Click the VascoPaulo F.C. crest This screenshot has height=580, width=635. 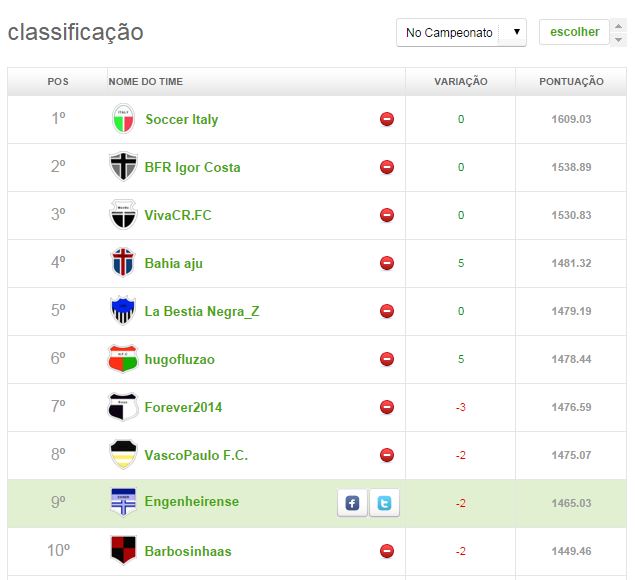point(122,455)
